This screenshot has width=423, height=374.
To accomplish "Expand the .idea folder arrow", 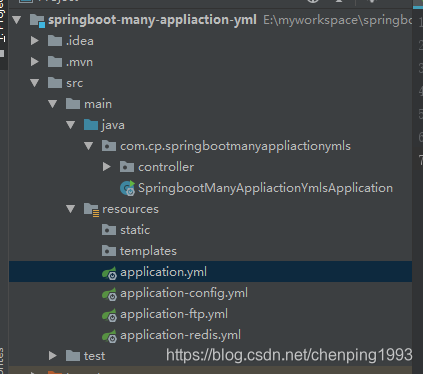I will point(35,41).
